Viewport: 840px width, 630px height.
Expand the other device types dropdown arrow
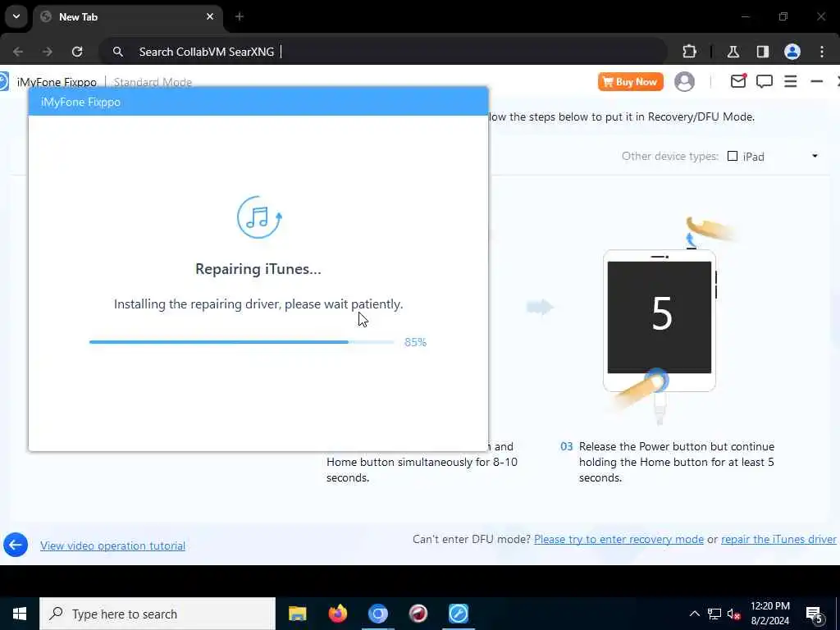tap(815, 156)
